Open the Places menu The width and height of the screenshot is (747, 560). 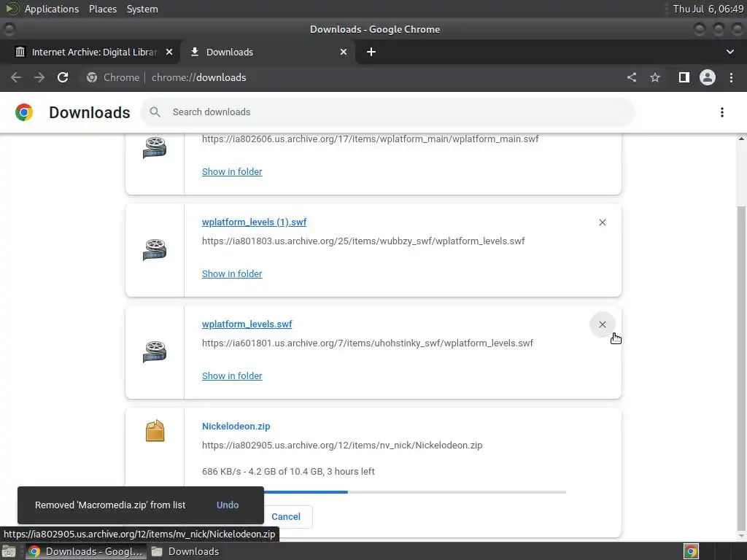pyautogui.click(x=103, y=9)
